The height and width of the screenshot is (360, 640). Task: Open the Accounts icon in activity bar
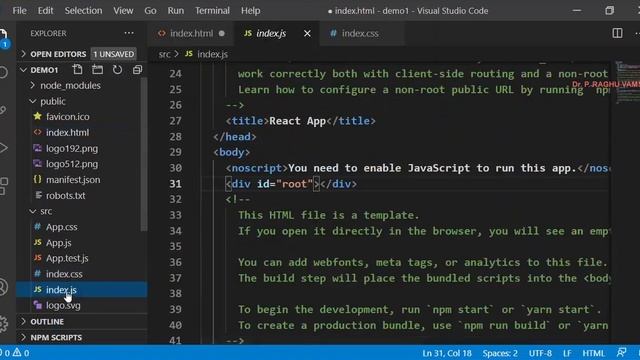pyautogui.click(x=3, y=287)
